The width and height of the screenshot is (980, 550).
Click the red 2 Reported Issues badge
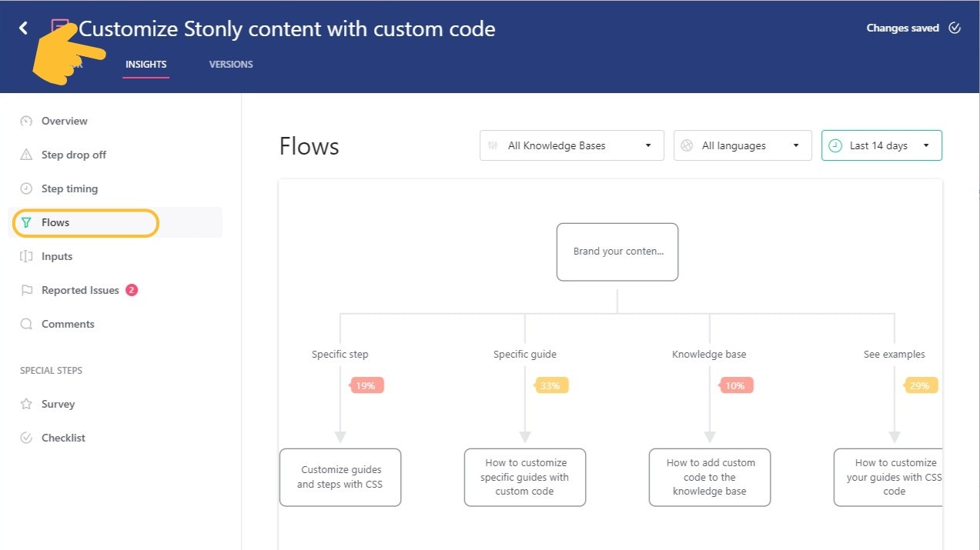click(132, 290)
